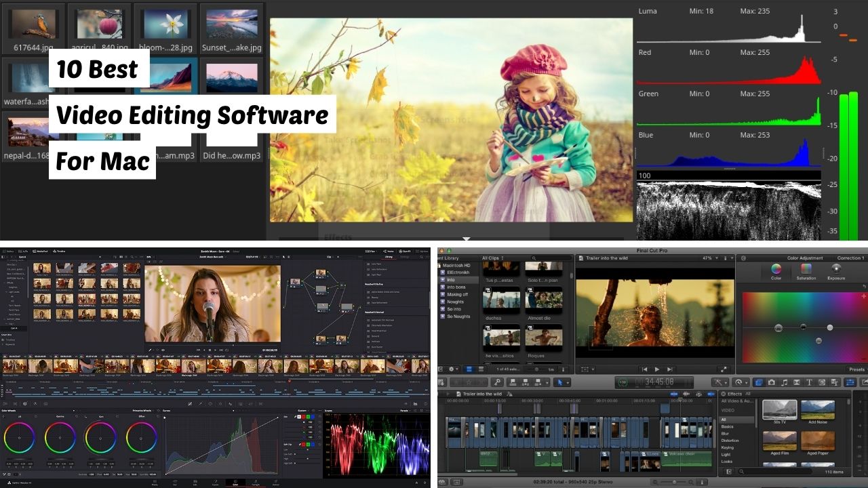This screenshot has height=488, width=868.
Task: Click the Presets button in Color Adjustment
Action: tap(856, 369)
